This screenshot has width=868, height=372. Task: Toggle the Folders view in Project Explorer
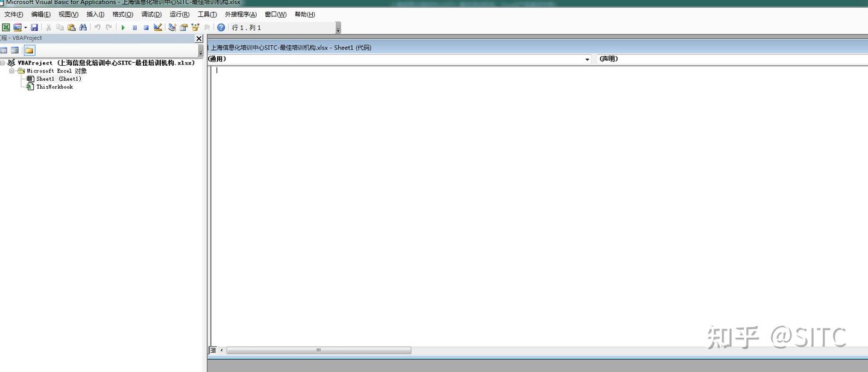coord(29,50)
